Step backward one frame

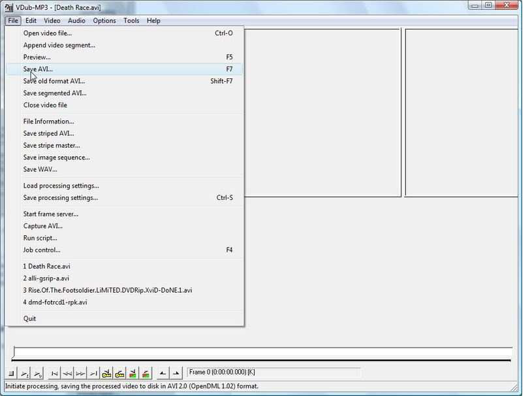67,374
